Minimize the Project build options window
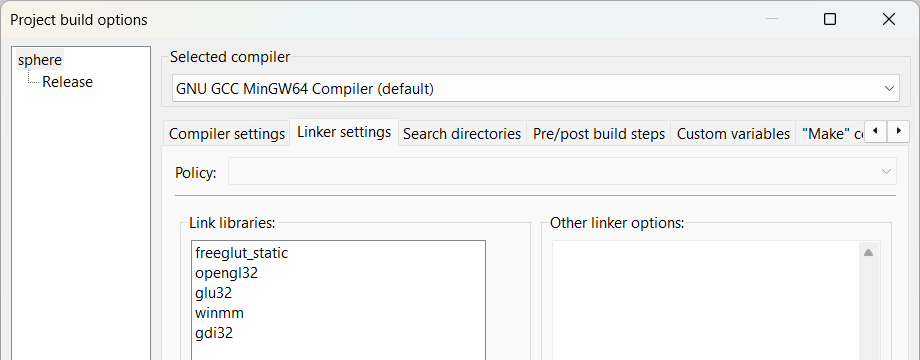This screenshot has width=920, height=360. pyautogui.click(x=772, y=19)
